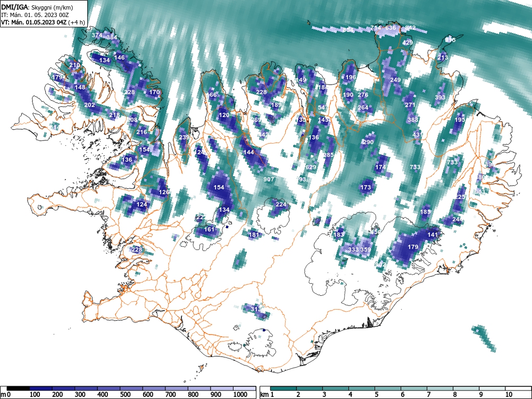
Task: Click the 218 map label
Action: click(115, 115)
